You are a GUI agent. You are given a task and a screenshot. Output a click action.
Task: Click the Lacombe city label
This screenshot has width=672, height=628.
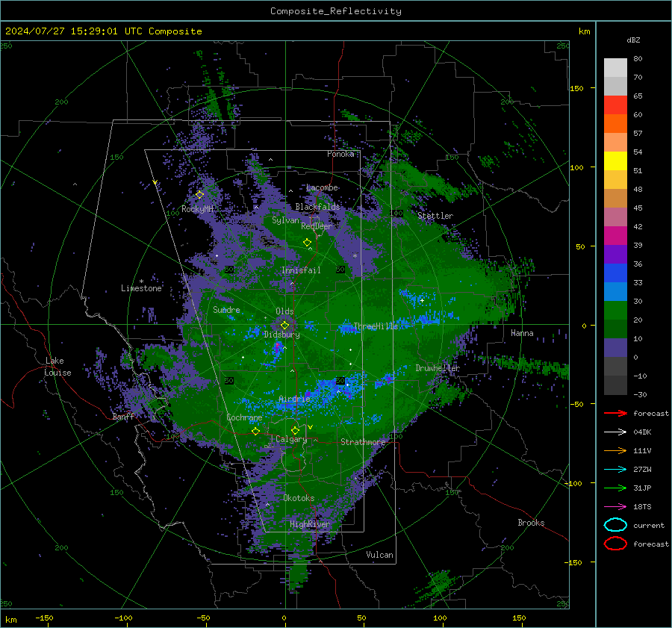[x=322, y=187]
